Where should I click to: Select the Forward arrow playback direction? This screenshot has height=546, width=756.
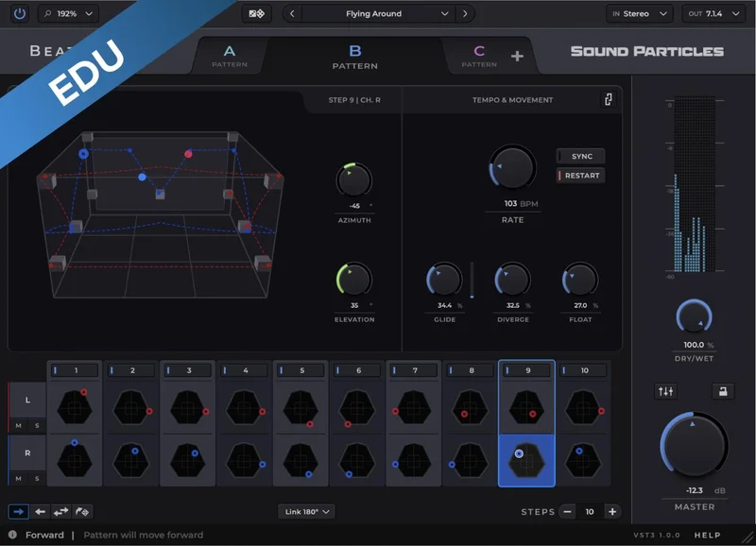[x=18, y=512]
